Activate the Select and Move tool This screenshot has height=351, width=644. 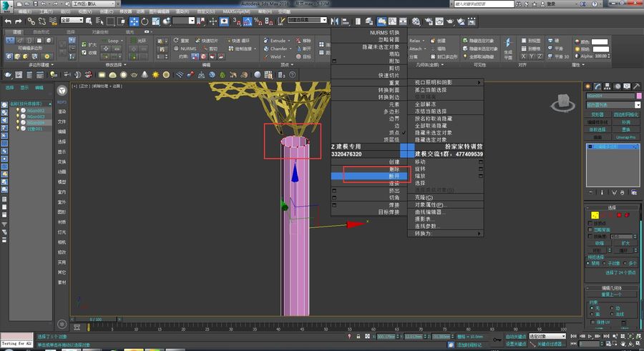[x=134, y=21]
